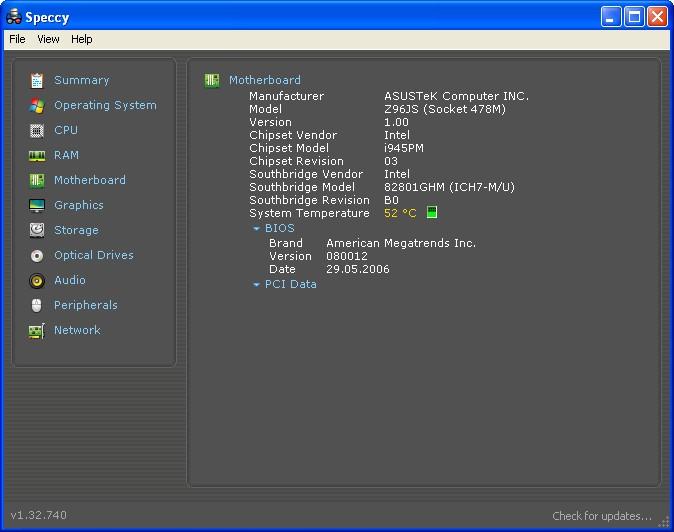
Task: Open the Graphics section
Action: click(79, 205)
